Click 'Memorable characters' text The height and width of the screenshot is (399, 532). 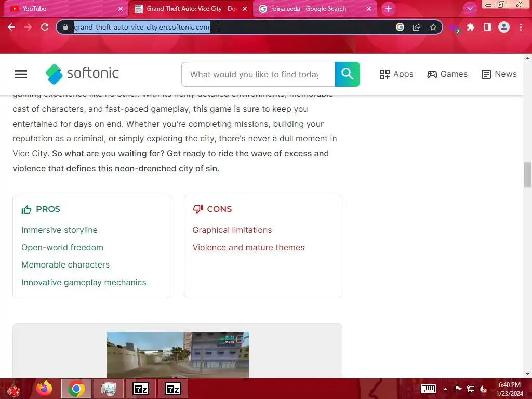pyautogui.click(x=65, y=264)
